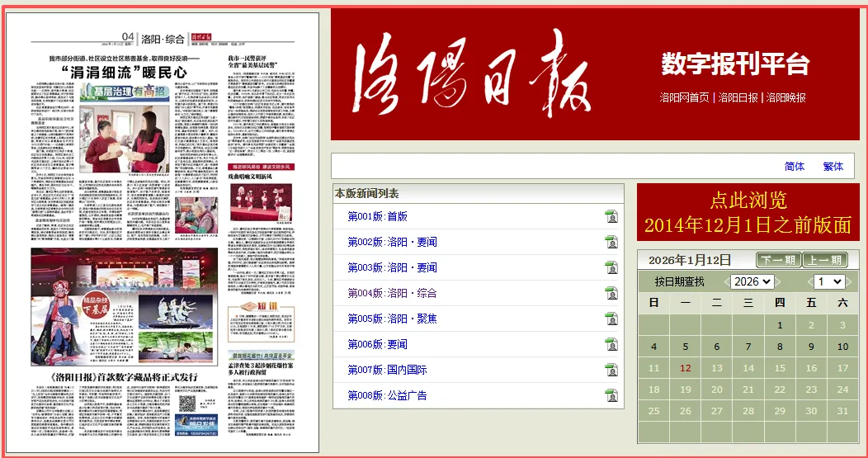This screenshot has width=868, height=458.
Task: Go to the next month with the right arrow
Action: pyautogui.click(x=850, y=282)
